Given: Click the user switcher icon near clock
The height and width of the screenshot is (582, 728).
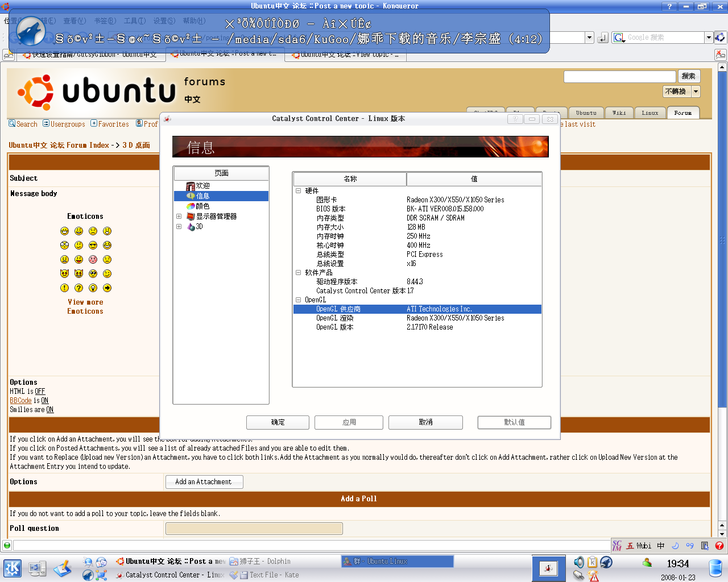Looking at the screenshot, I should tap(647, 562).
